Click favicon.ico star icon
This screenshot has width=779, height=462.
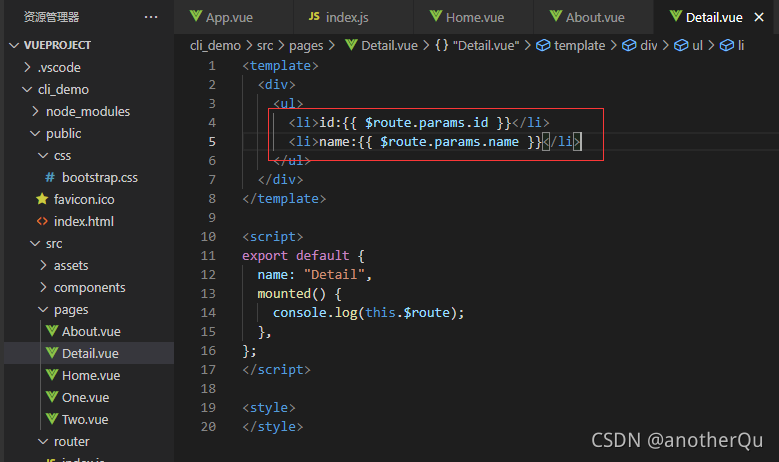click(42, 199)
